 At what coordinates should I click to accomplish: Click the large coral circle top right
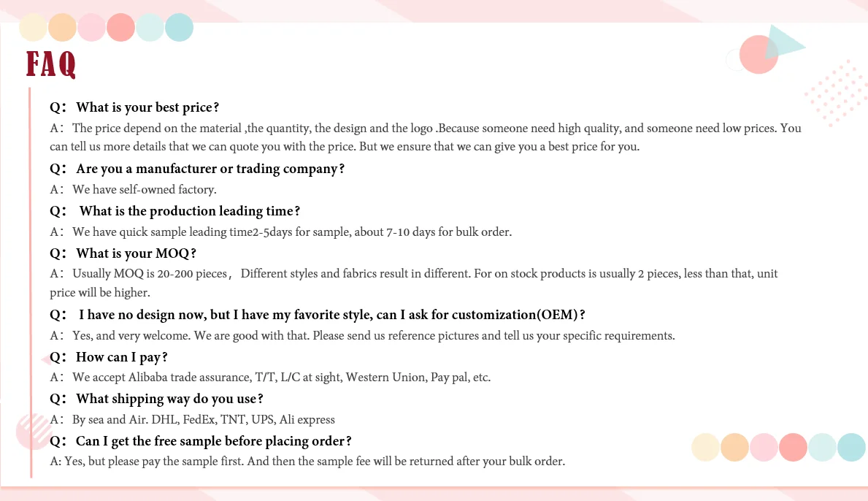758,54
